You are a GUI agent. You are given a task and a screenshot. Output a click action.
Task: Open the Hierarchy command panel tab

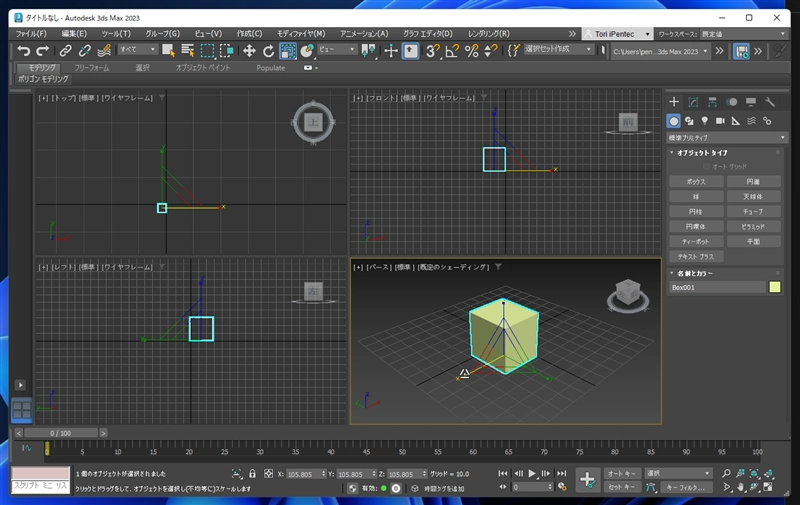(712, 102)
